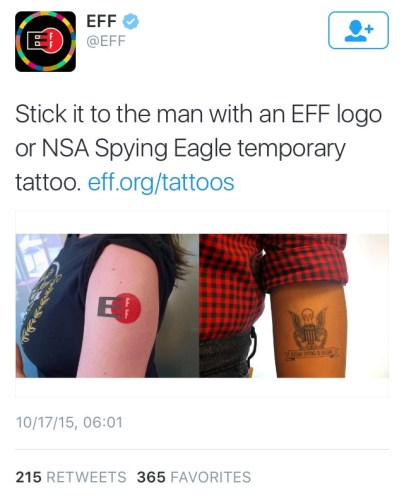Select the @EFF handle

point(106,41)
